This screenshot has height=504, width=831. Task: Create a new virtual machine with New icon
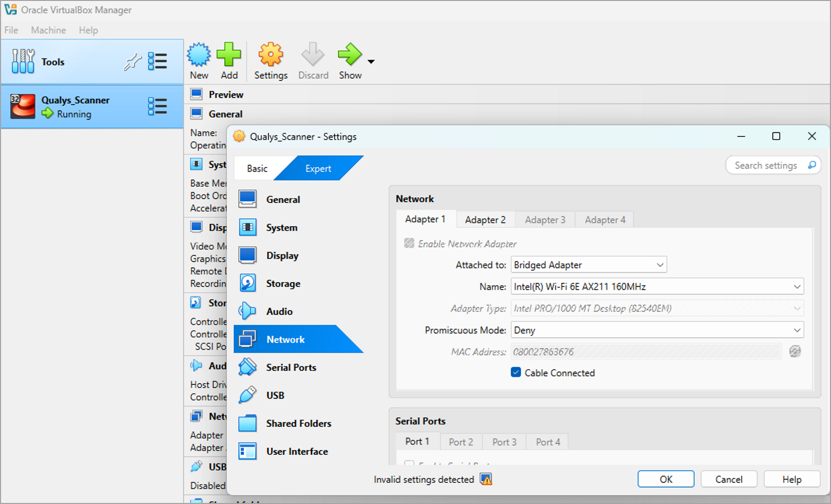click(x=199, y=54)
